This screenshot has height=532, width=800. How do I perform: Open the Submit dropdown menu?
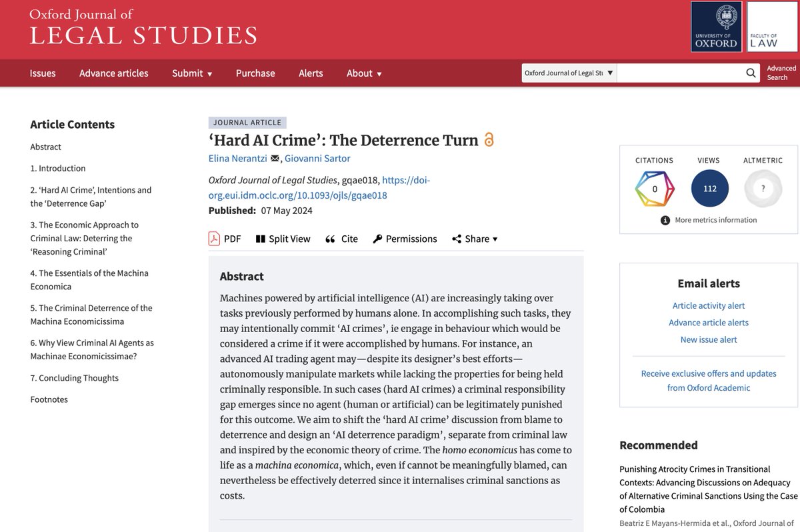click(192, 73)
